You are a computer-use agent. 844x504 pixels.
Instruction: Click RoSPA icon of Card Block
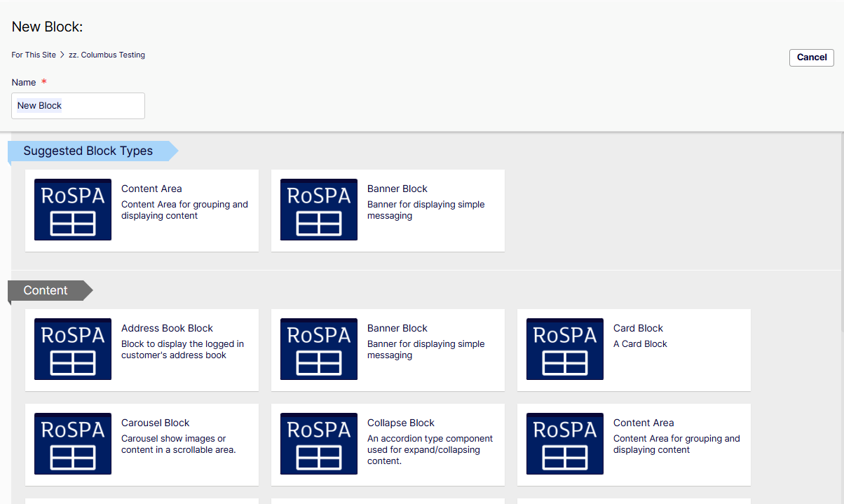[x=565, y=349]
